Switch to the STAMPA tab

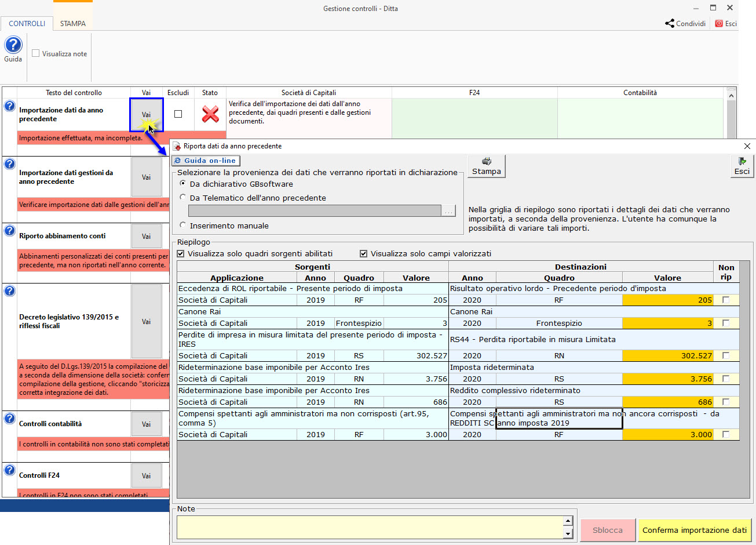point(73,24)
